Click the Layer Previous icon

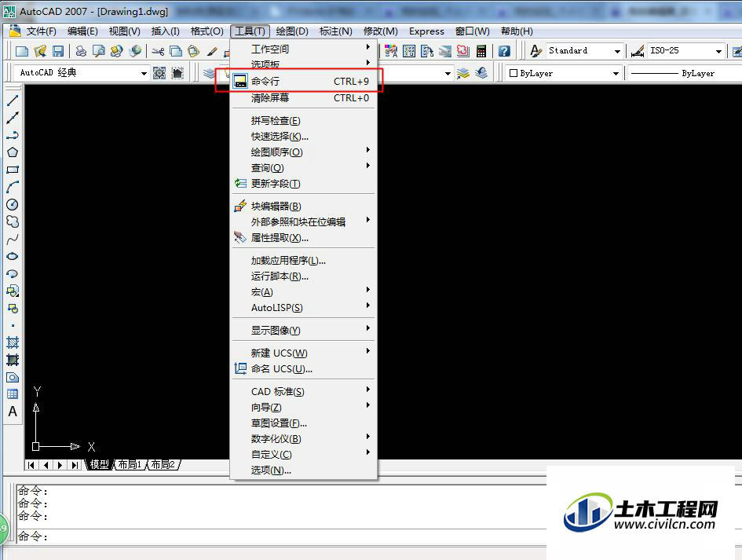(x=481, y=73)
